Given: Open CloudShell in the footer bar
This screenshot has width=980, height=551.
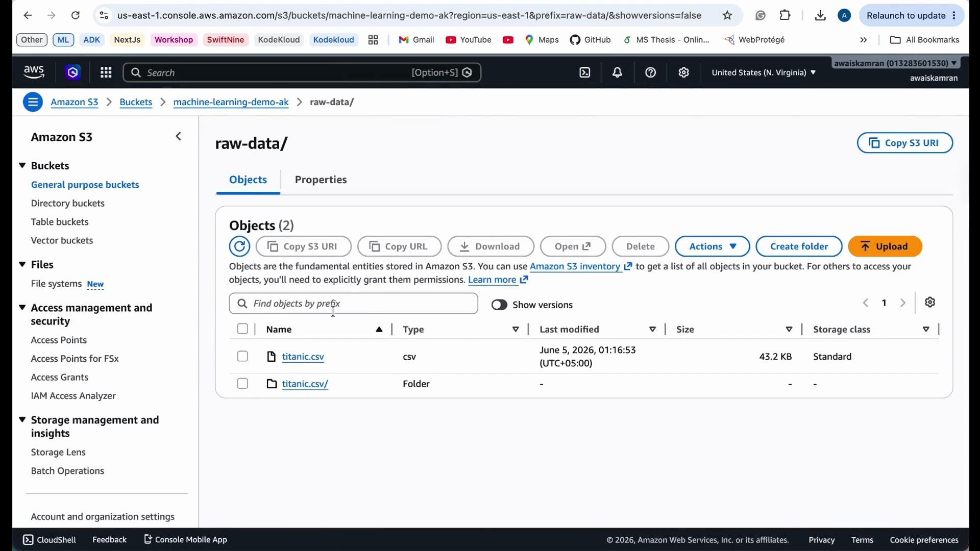Looking at the screenshot, I should [50, 540].
